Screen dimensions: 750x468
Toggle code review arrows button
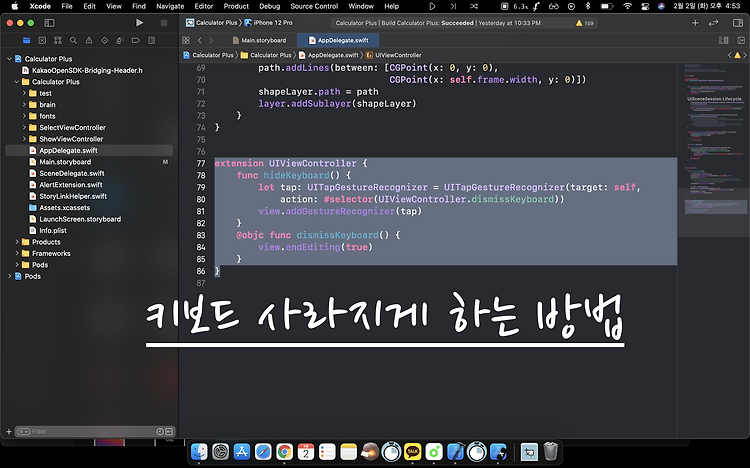point(714,23)
